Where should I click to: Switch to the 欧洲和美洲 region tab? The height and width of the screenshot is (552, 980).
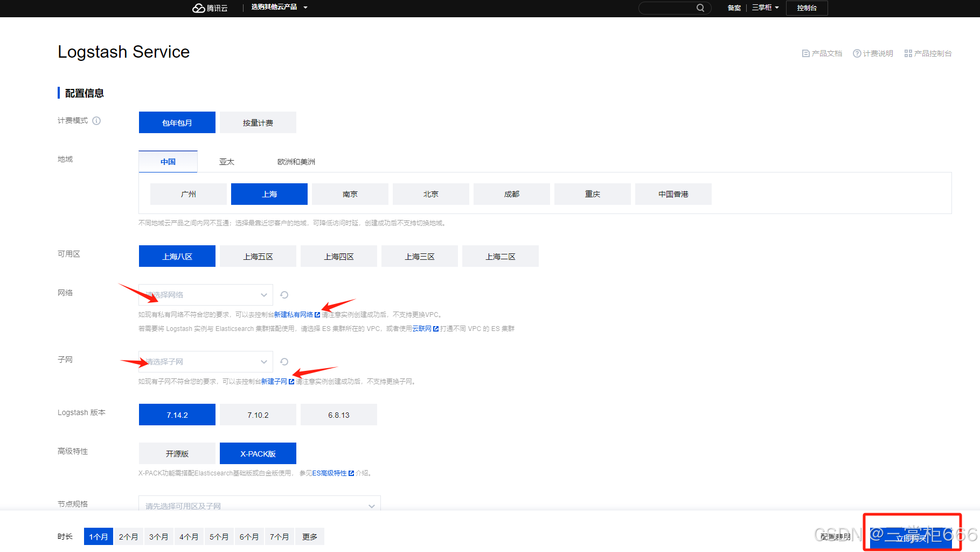[x=295, y=161]
